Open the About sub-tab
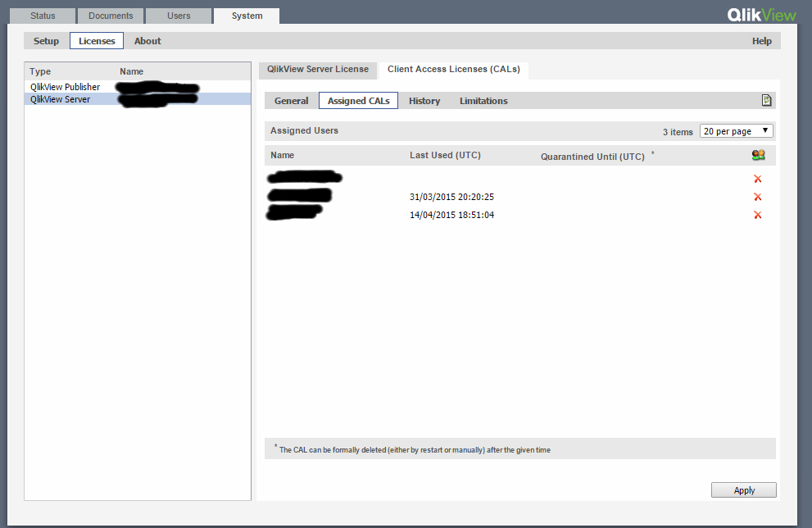 (147, 41)
